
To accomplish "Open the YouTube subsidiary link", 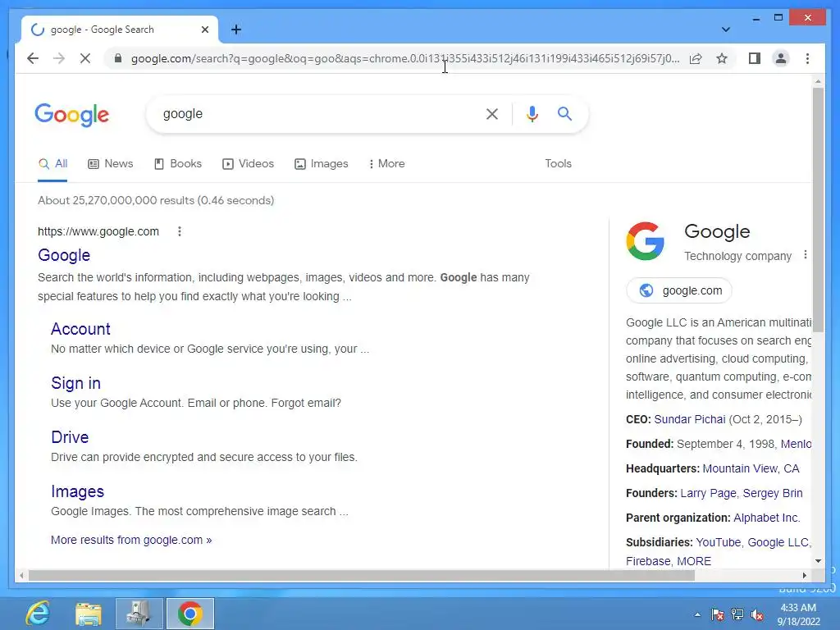I will [718, 543].
